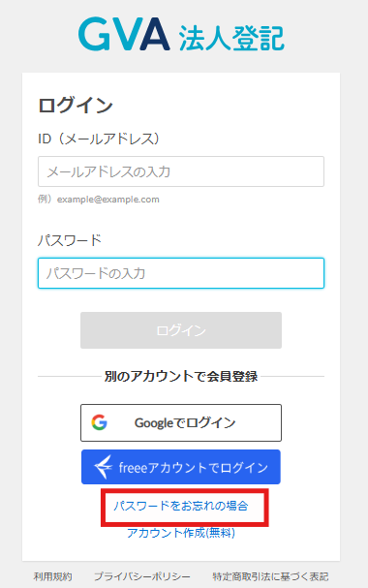
Task: Open the 利用規約 footer link
Action: (x=53, y=576)
